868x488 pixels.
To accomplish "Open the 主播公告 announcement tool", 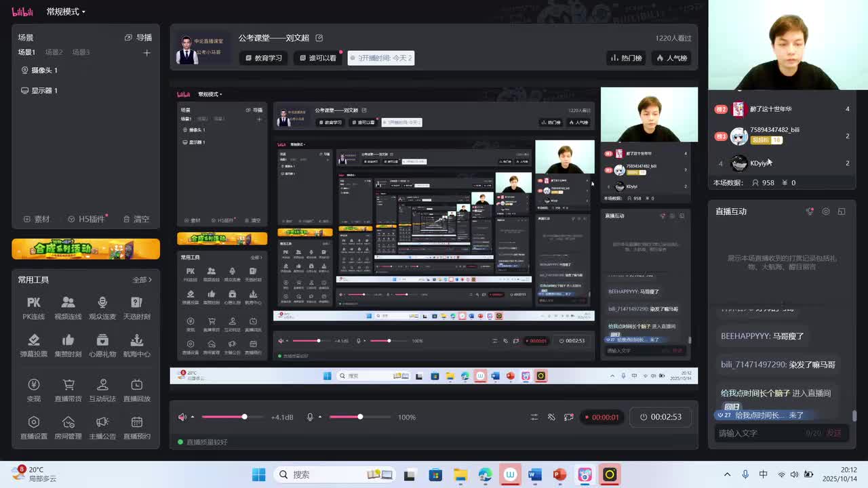I will tap(102, 428).
